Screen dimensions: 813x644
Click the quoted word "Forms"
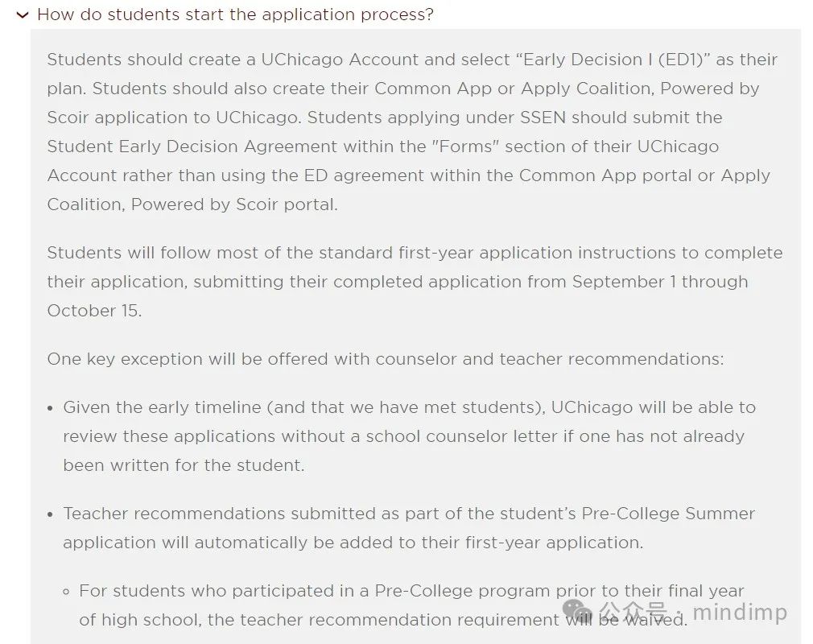[465, 147]
